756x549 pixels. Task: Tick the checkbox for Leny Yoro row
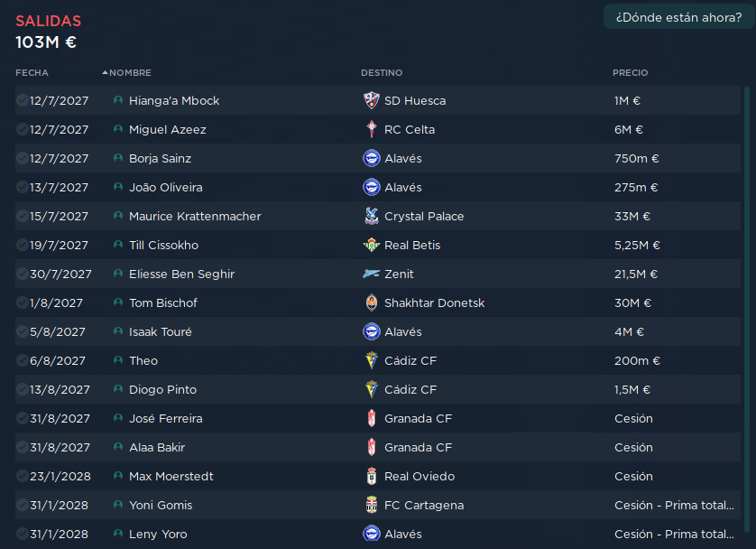(23, 534)
